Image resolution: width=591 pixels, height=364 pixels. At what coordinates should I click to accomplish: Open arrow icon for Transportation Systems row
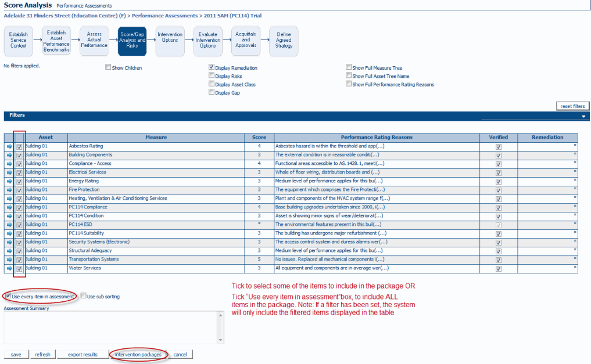pyautogui.click(x=9, y=260)
